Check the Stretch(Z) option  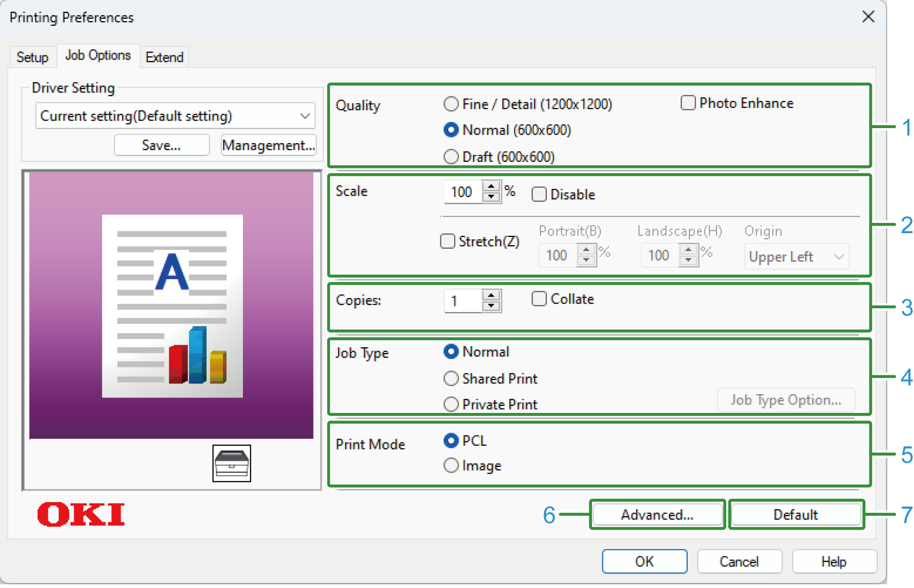coord(447,241)
